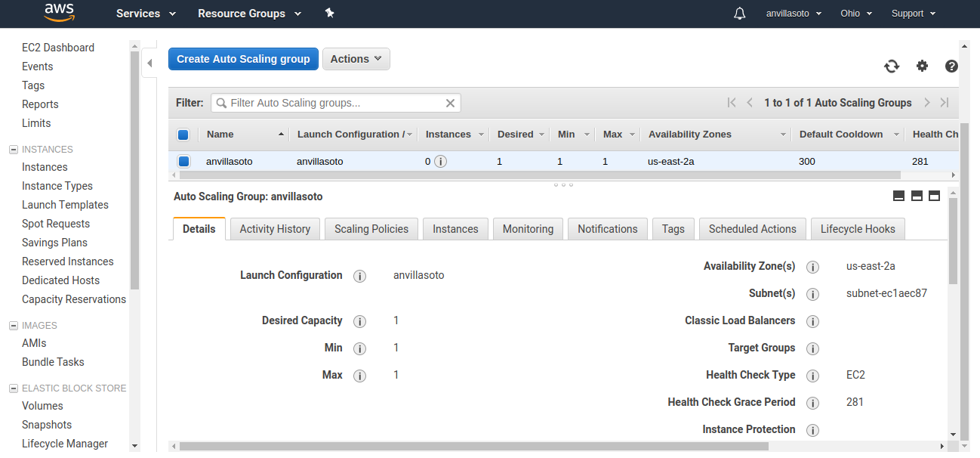Switch to the Scaling Policies tab
This screenshot has width=980, height=458.
[371, 229]
